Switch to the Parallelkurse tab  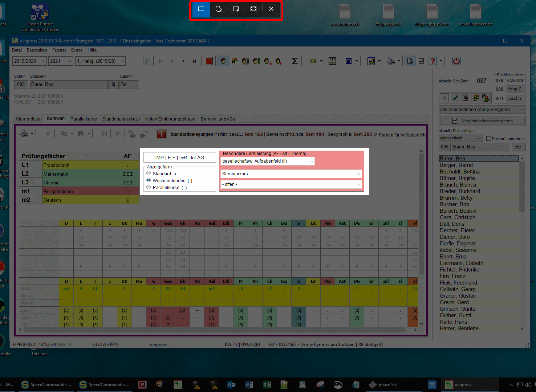click(x=84, y=119)
